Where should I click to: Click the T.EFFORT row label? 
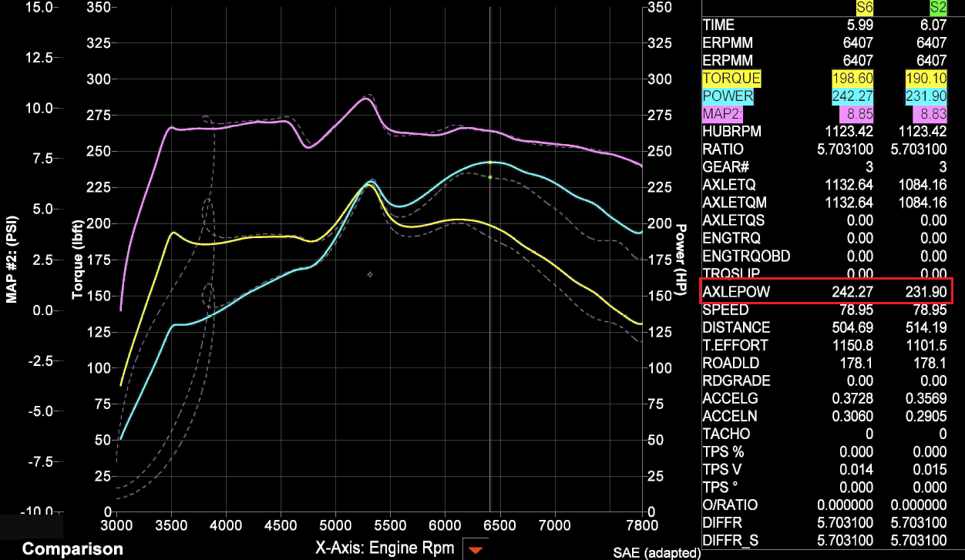[x=736, y=345]
